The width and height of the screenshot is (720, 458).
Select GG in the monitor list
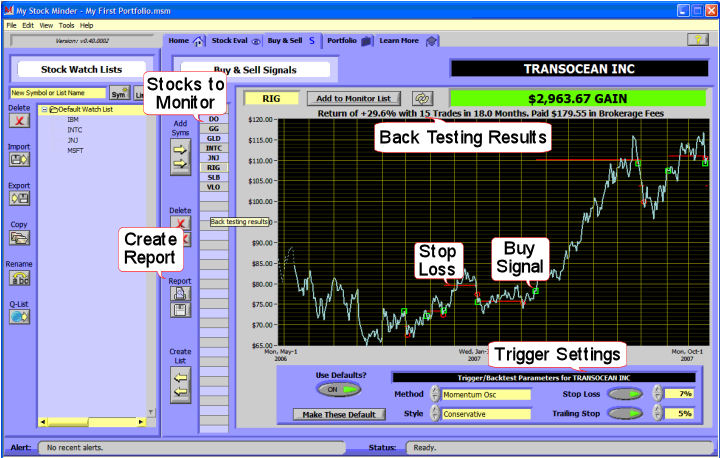tap(214, 129)
